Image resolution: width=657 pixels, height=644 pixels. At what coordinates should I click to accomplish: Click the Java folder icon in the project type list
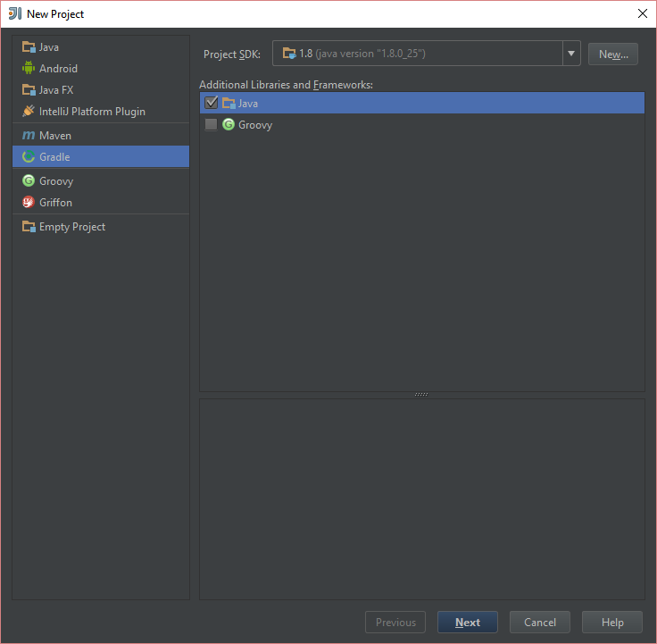pyautogui.click(x=29, y=47)
